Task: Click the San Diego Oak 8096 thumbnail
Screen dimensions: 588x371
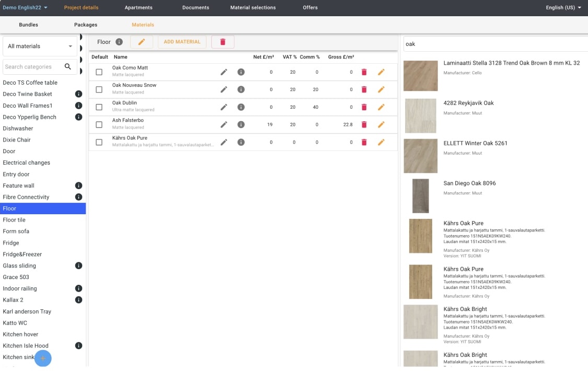Action: point(420,196)
